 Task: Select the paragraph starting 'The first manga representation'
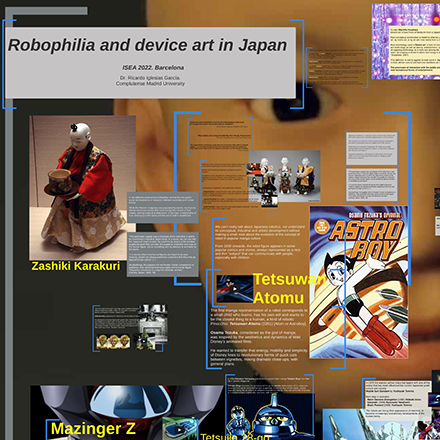point(259,317)
